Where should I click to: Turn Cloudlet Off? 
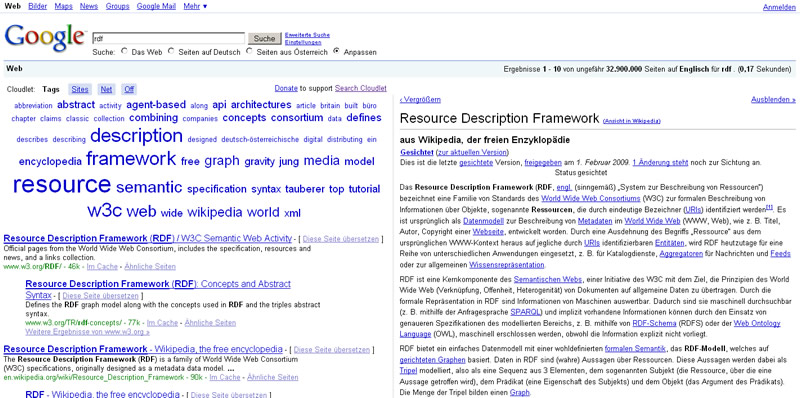(x=129, y=89)
